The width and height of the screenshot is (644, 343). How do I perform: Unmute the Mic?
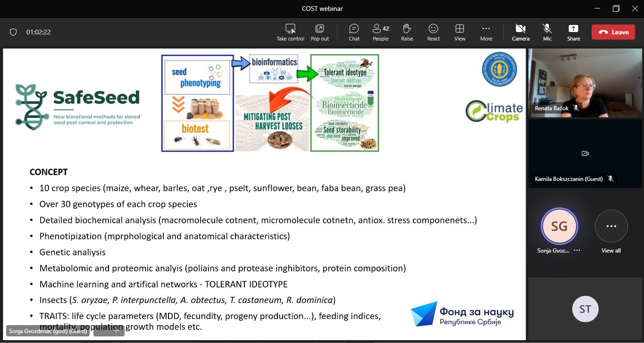point(547,32)
